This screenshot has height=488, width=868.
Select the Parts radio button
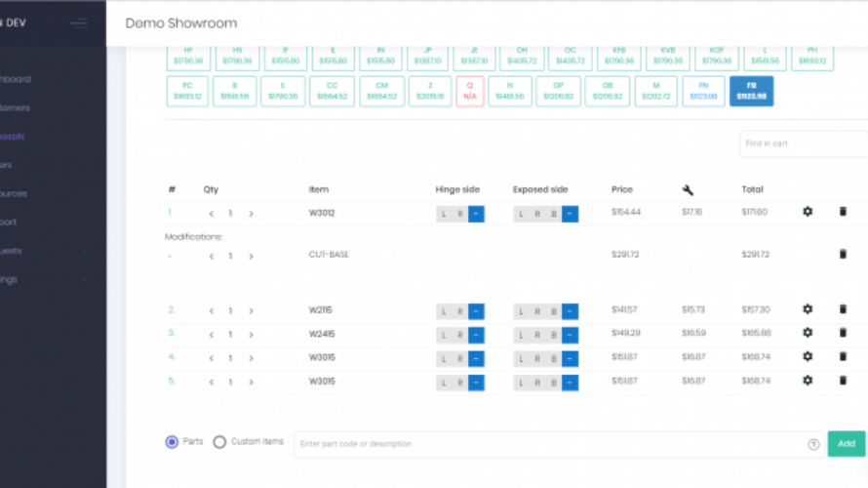tap(172, 442)
